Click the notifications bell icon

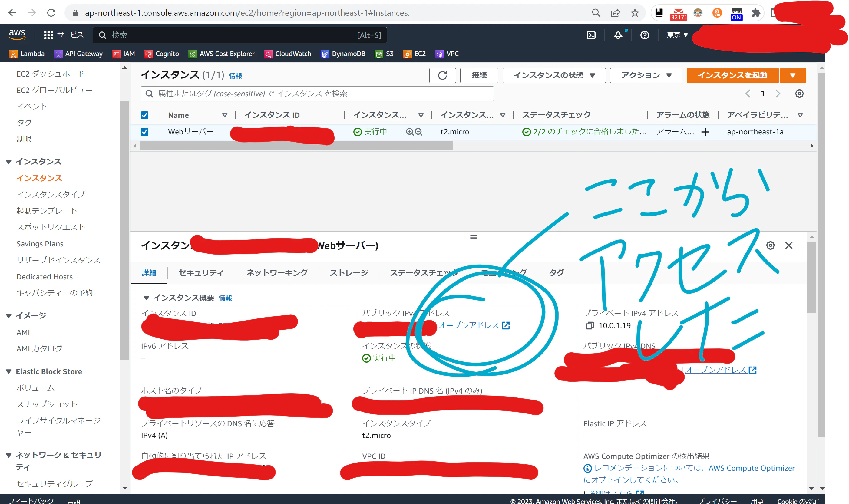(x=618, y=35)
